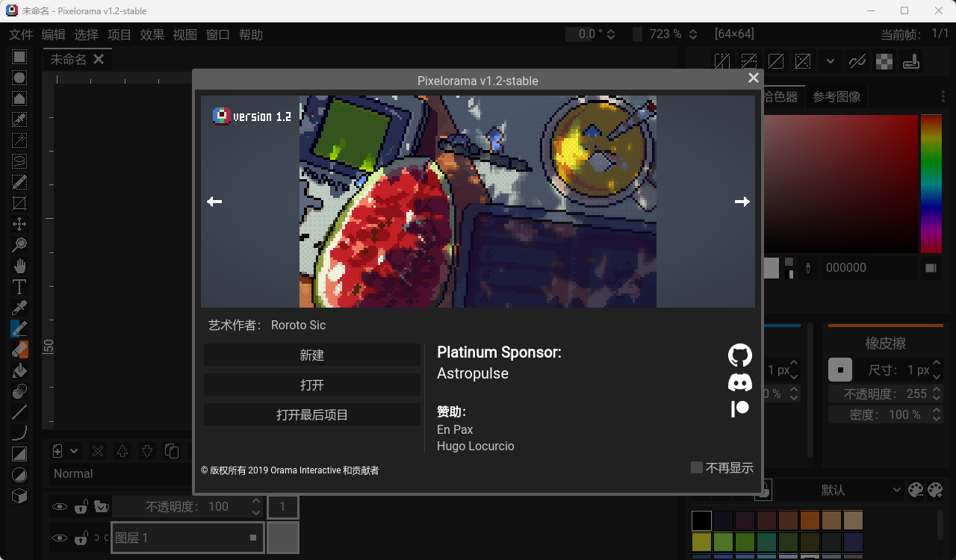Close the Pixelorama splash dialog

pos(753,78)
